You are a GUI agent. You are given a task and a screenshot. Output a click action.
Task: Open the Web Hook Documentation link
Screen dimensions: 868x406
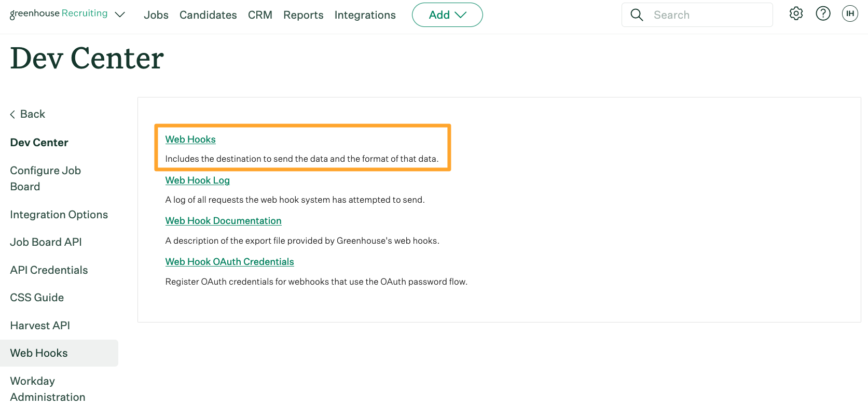pos(224,221)
